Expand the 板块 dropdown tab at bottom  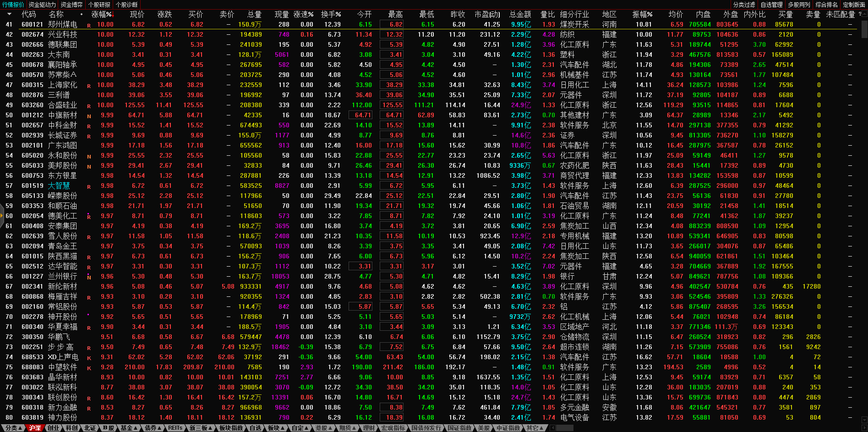(x=276, y=428)
